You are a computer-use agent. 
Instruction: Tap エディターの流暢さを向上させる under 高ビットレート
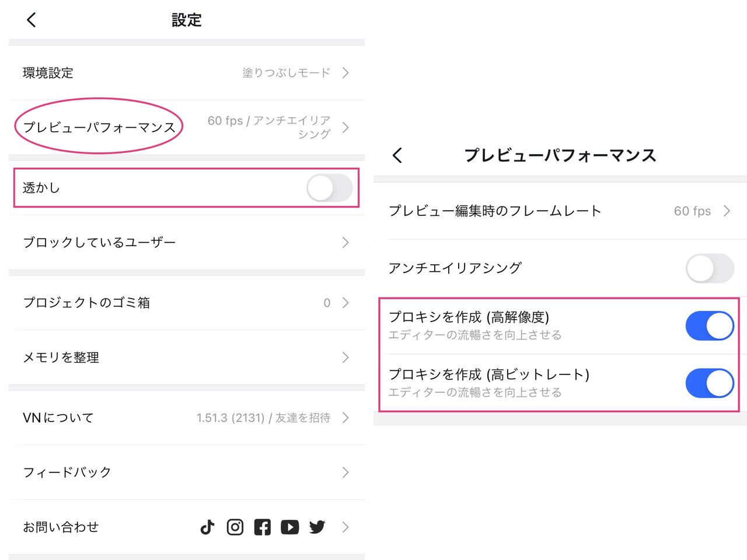click(475, 392)
